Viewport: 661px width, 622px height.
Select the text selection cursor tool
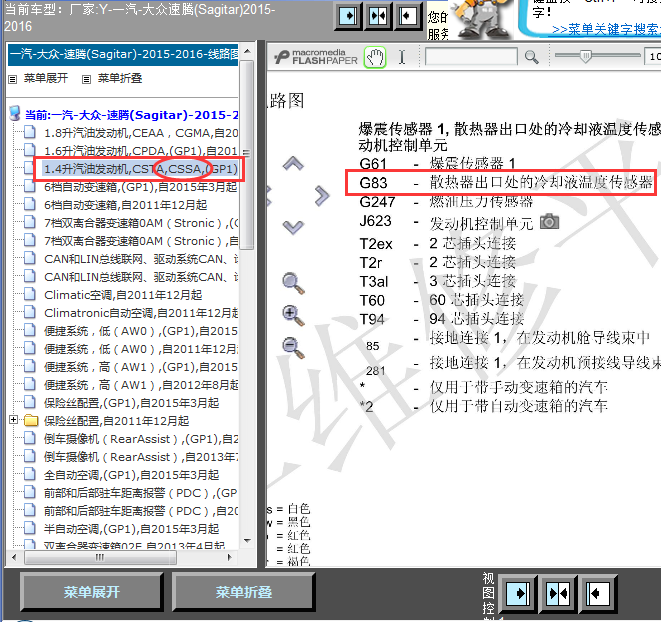402,57
